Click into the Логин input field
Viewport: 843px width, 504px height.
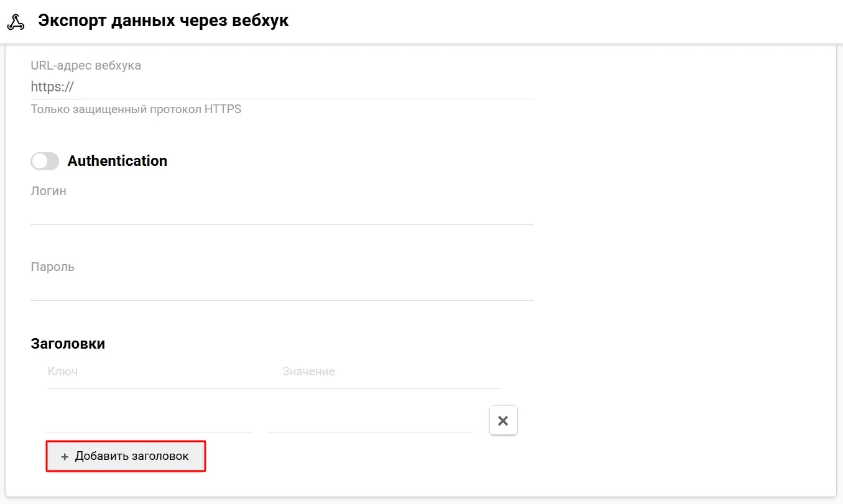282,213
